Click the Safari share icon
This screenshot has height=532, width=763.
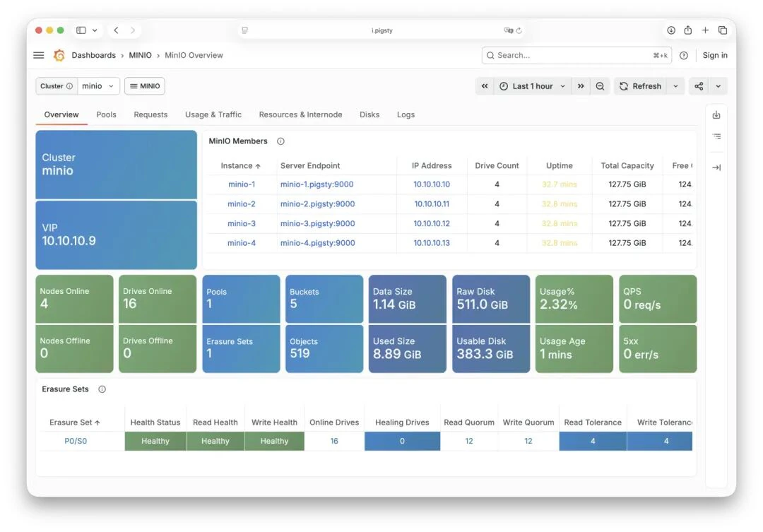click(688, 30)
